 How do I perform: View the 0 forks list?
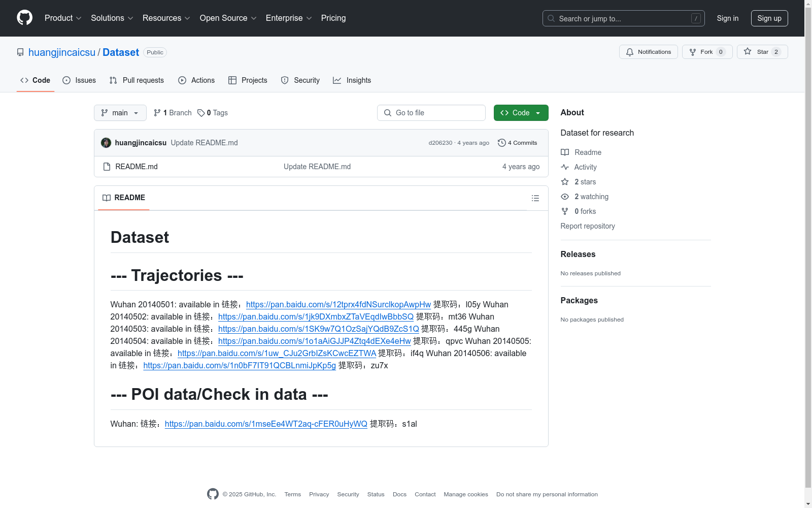coord(579,211)
